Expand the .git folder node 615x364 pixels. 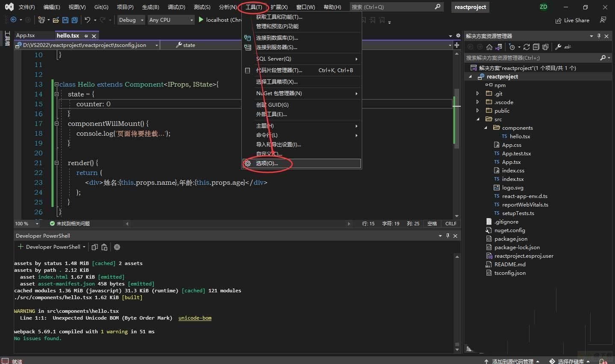click(477, 93)
